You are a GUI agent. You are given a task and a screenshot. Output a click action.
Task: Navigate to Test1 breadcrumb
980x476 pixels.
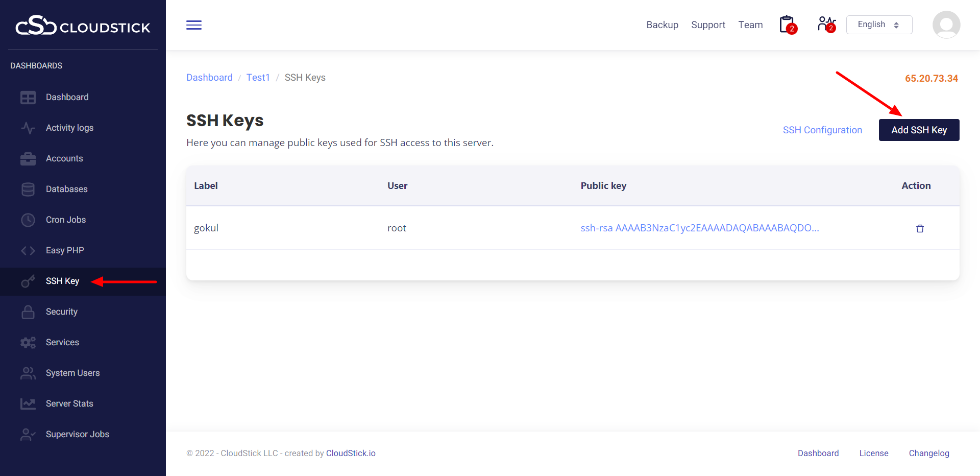[258, 78]
